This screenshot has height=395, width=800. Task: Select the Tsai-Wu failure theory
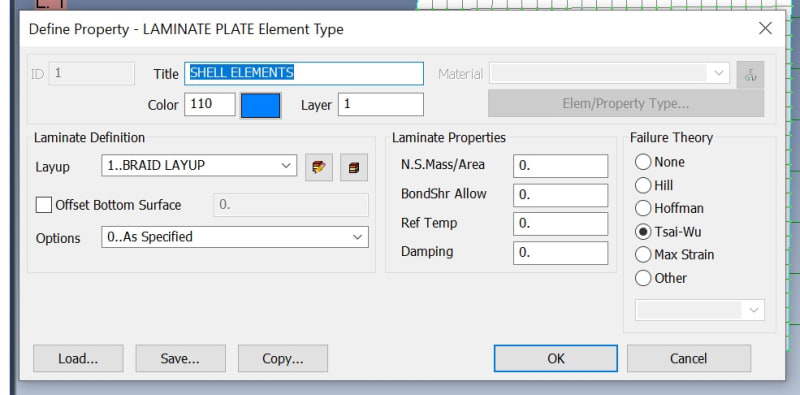tap(643, 232)
